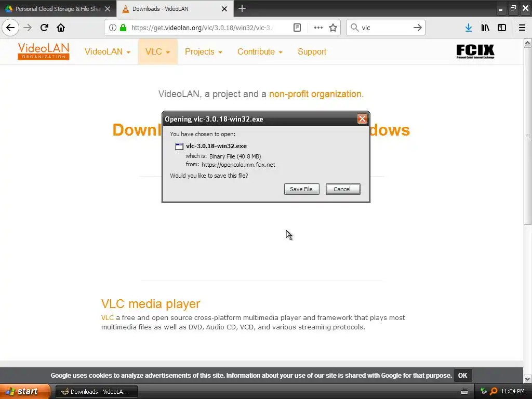Close the Opening vlc-3.0.18-win32.exe dialog
The image size is (532, 399).
[x=362, y=119]
